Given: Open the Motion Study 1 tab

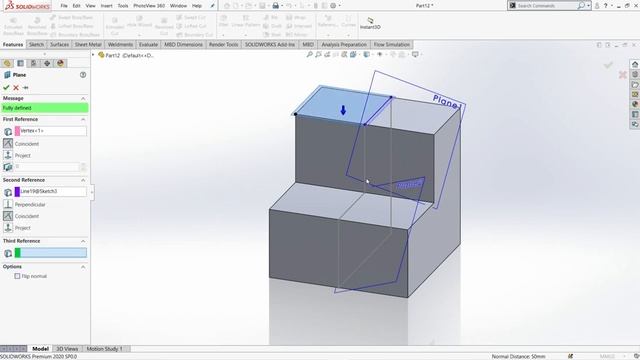Looking at the screenshot, I should pyautogui.click(x=104, y=349).
